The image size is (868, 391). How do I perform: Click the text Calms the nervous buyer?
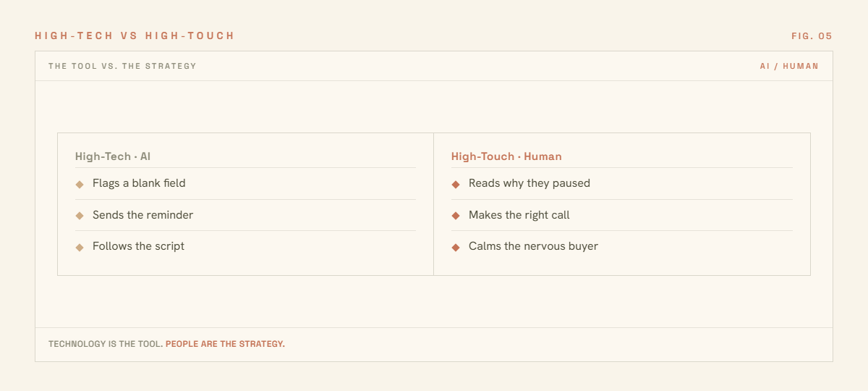point(533,246)
